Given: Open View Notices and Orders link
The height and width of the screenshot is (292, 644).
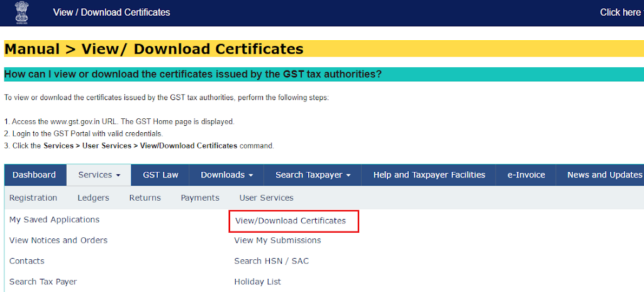Looking at the screenshot, I should 58,240.
